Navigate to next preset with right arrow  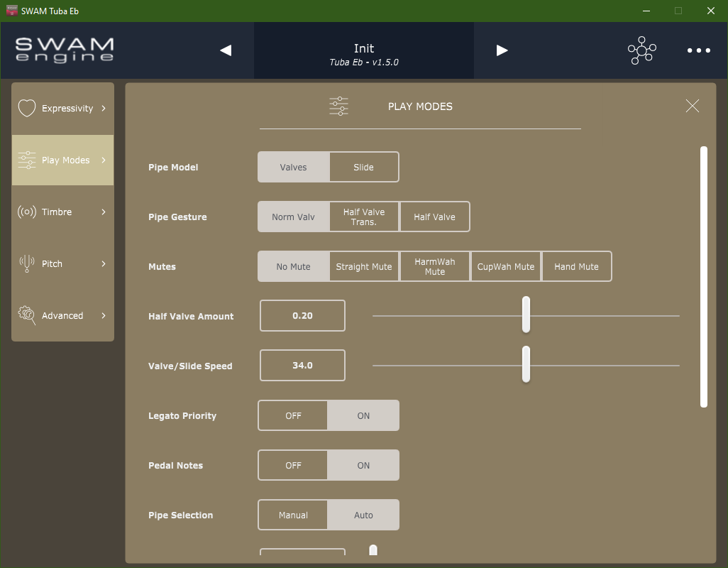click(x=502, y=50)
